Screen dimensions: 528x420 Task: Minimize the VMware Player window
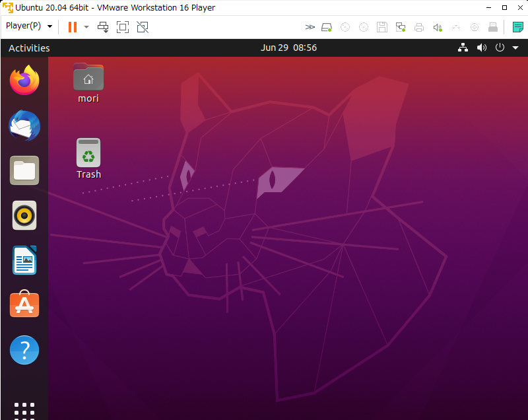point(488,7)
